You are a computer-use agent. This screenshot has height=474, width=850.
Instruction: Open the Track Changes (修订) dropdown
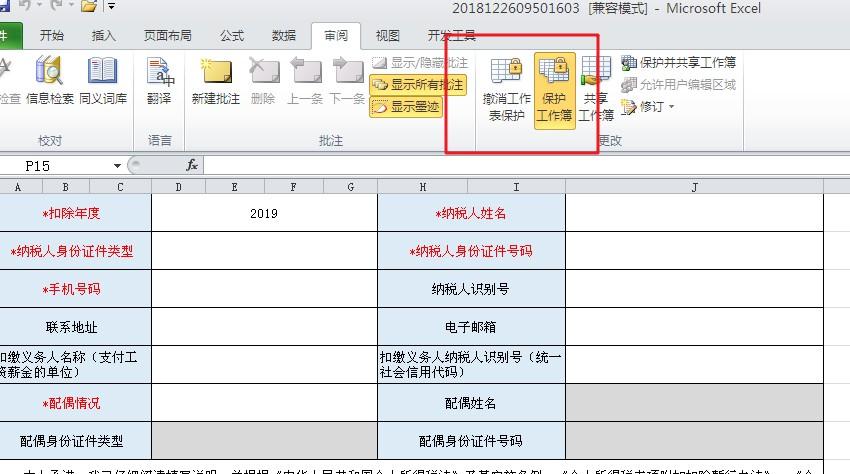[648, 106]
